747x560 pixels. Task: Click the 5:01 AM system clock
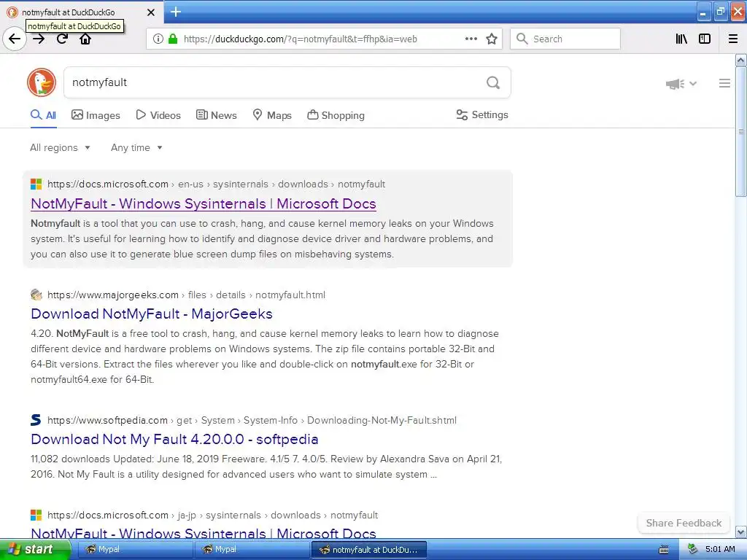point(720,550)
